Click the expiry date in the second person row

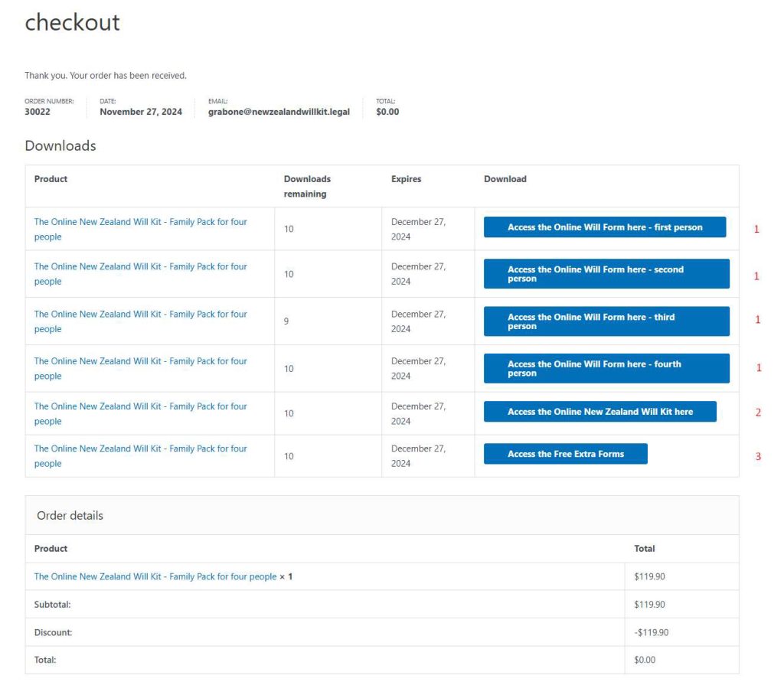pos(418,274)
